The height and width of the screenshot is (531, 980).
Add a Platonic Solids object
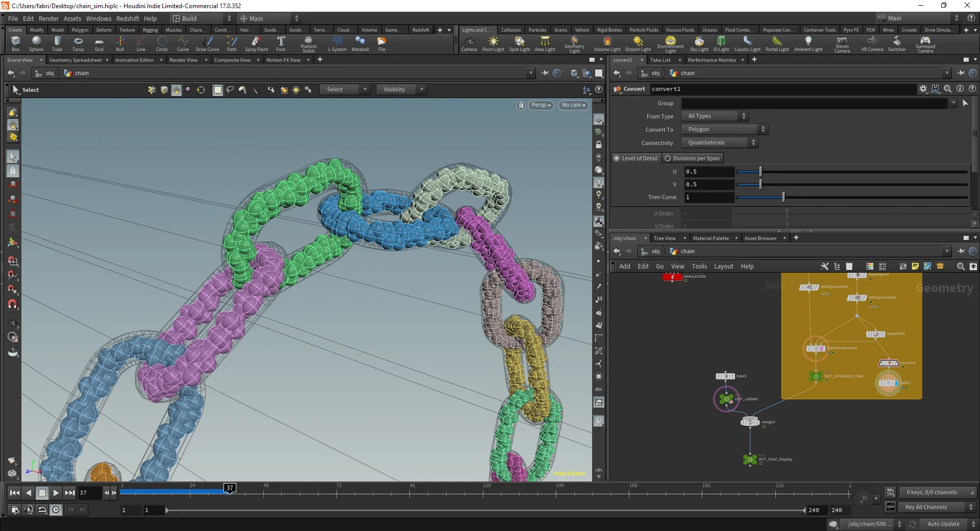pos(308,43)
